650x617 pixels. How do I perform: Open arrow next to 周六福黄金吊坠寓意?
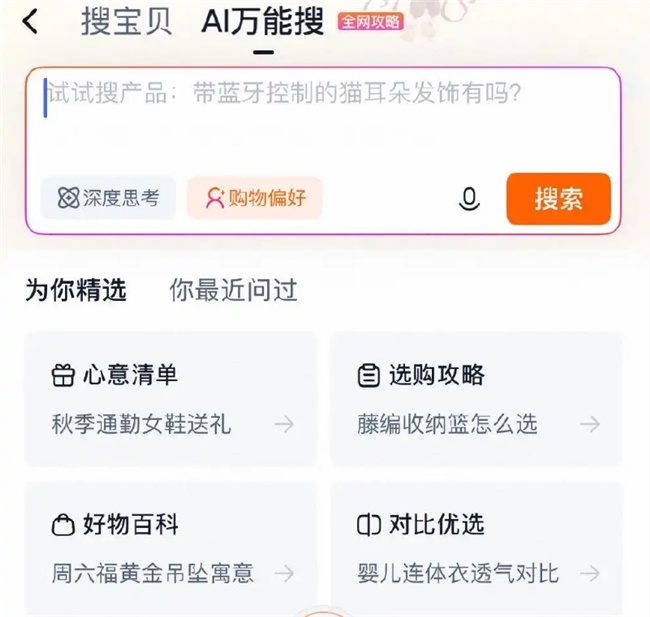point(285,573)
